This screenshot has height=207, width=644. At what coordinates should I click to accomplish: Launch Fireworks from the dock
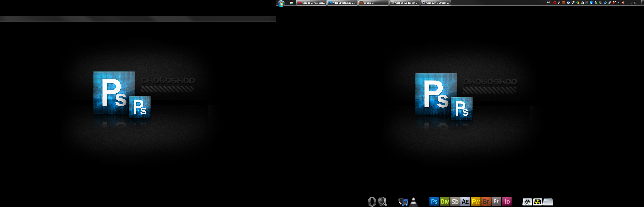476,201
